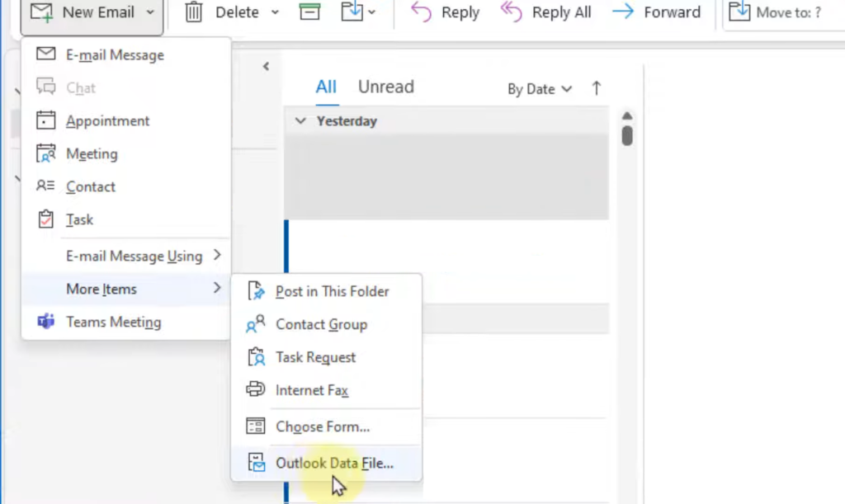The height and width of the screenshot is (504, 845).
Task: Click the Contact card icon
Action: (x=45, y=186)
